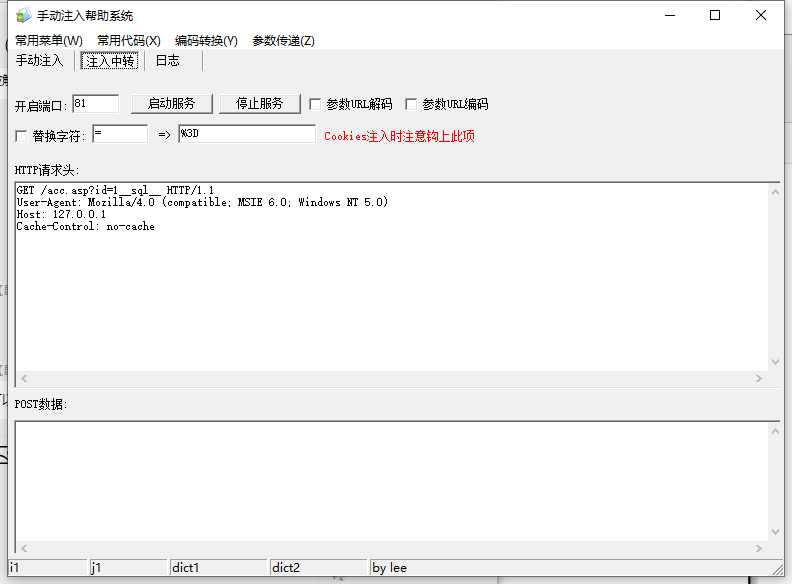
Task: Click POST数据 vertical scrollbar up arrow
Action: pyautogui.click(x=775, y=431)
